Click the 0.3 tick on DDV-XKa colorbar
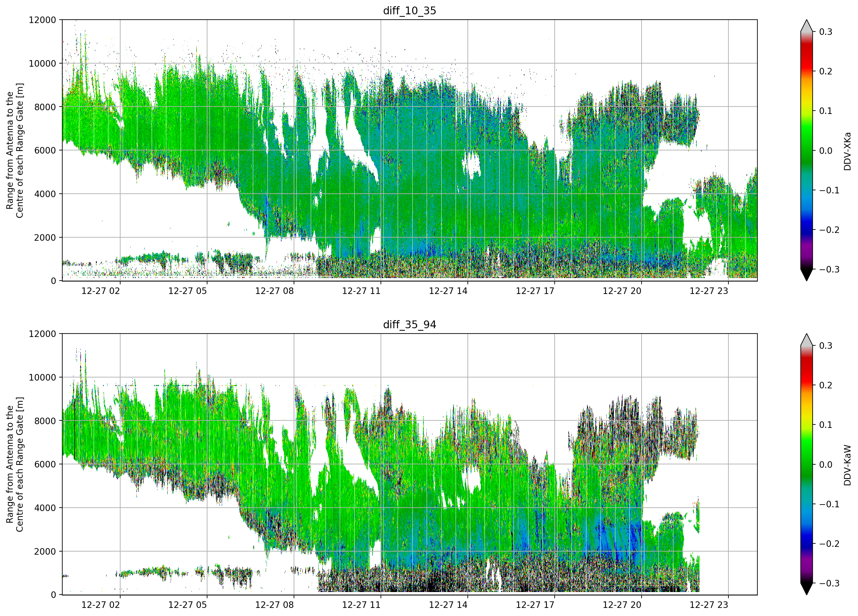The width and height of the screenshot is (858, 616). pos(826,32)
